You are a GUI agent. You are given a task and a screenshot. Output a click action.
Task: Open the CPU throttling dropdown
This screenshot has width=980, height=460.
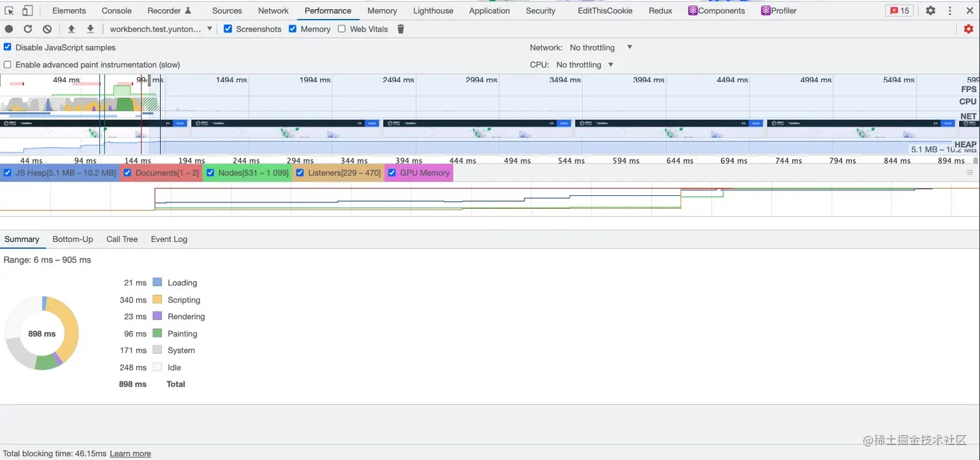(x=585, y=65)
